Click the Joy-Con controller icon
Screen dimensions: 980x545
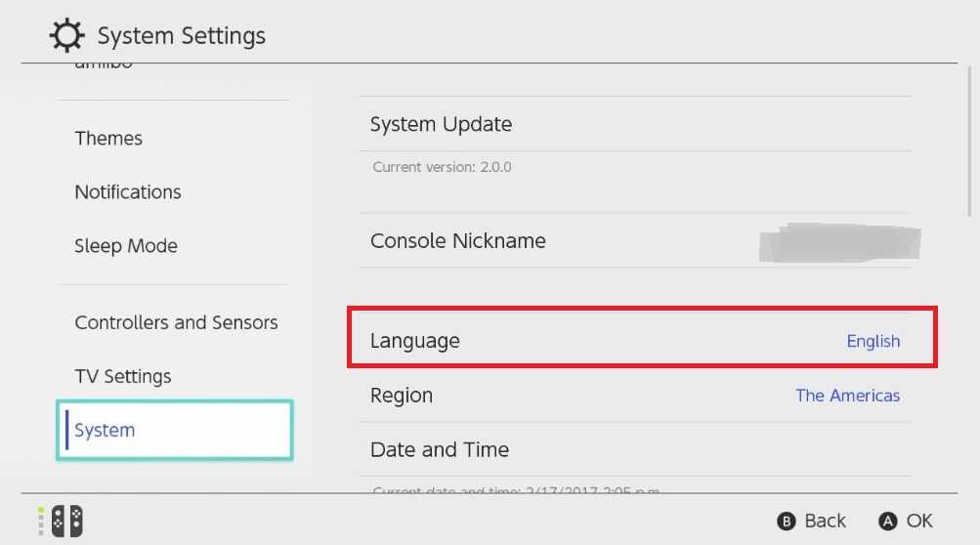(66, 521)
